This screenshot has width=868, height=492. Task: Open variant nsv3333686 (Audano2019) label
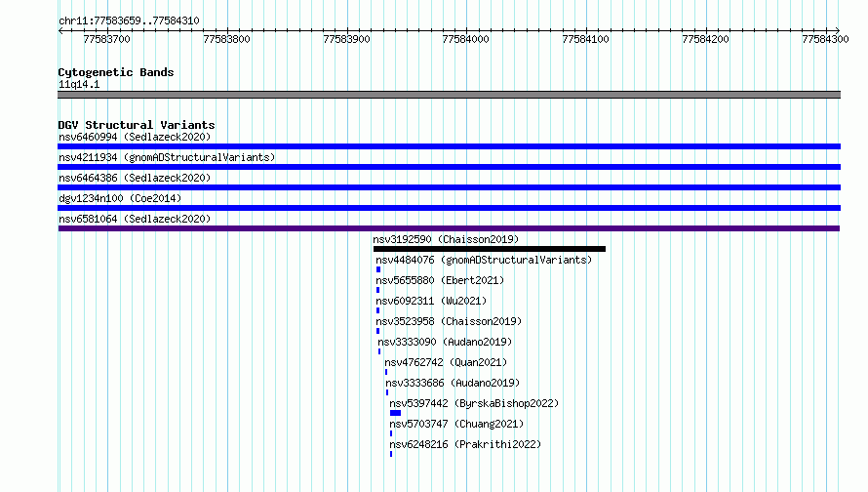[453, 383]
